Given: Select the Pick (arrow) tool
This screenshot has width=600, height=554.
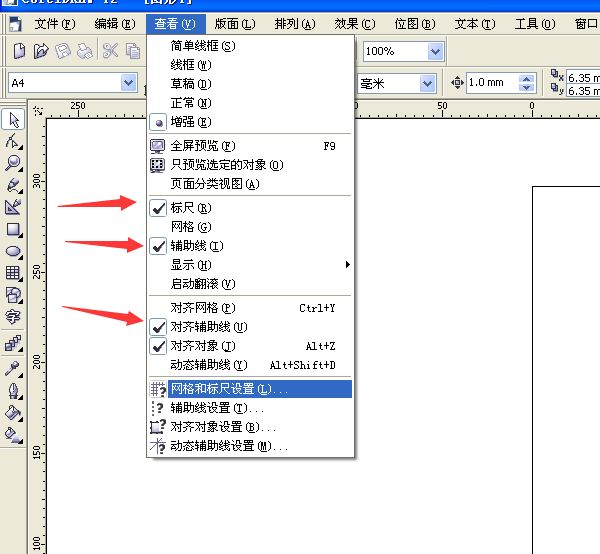Looking at the screenshot, I should pos(13,120).
